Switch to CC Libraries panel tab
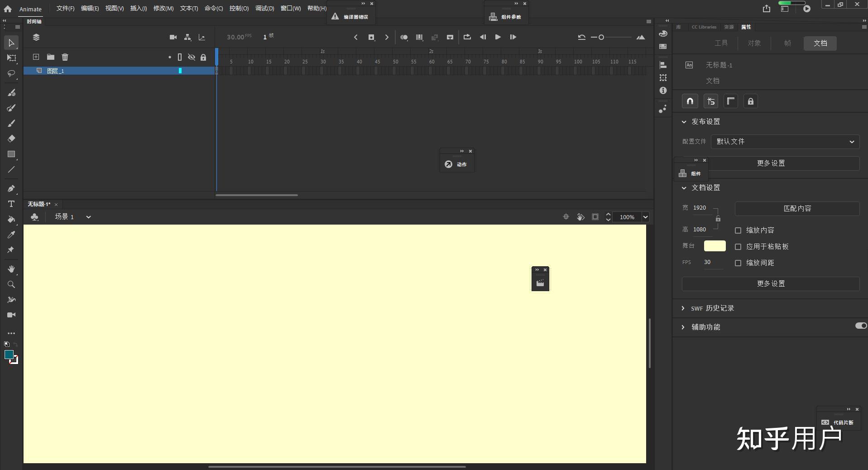The image size is (868, 470). [704, 27]
